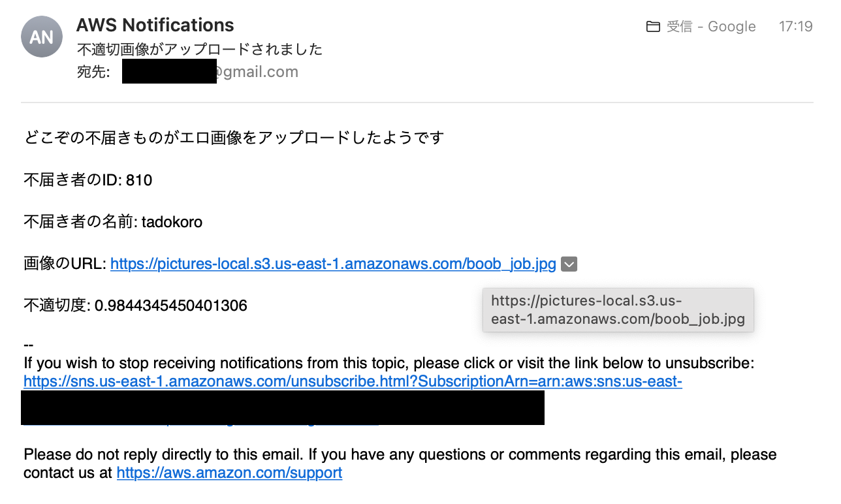The height and width of the screenshot is (504, 841).
Task: Expand the arrow beside the image URL
Action: tap(569, 264)
